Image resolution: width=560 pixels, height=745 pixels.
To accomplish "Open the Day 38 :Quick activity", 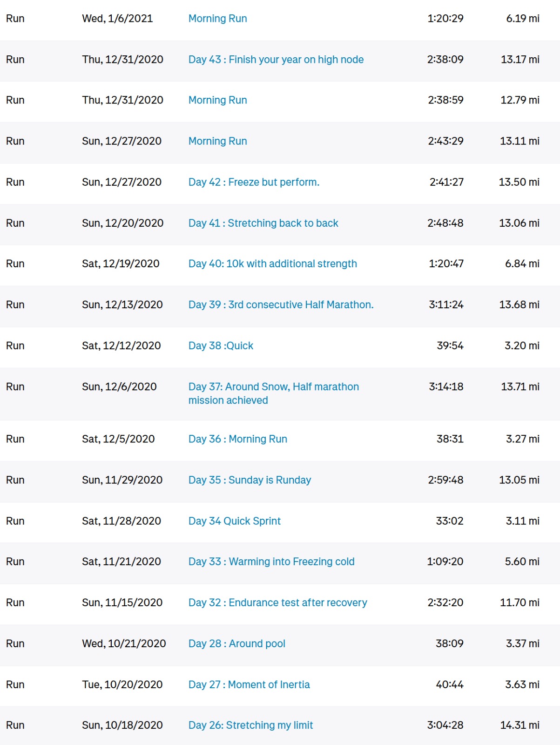I will click(221, 345).
